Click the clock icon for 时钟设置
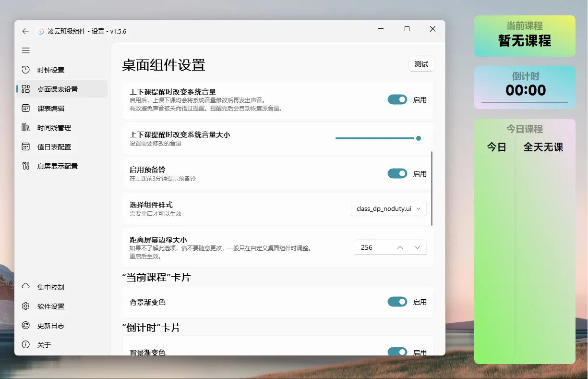The height and width of the screenshot is (379, 588). [26, 70]
